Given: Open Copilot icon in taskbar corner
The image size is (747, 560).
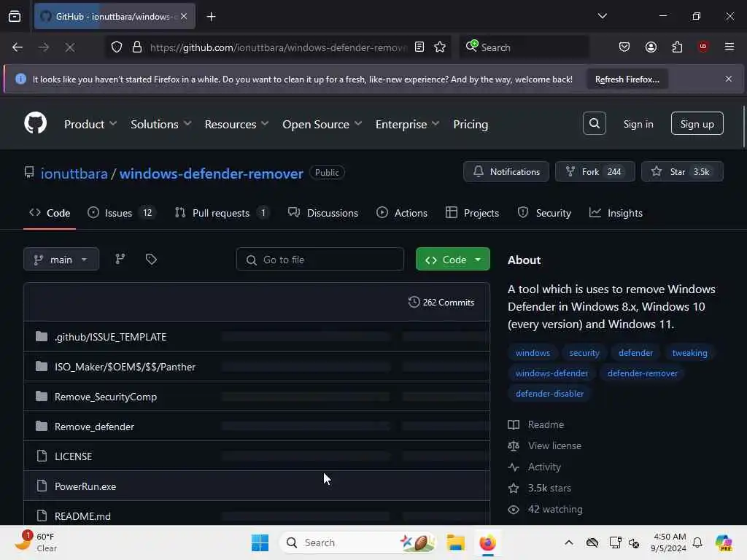Looking at the screenshot, I should [724, 542].
